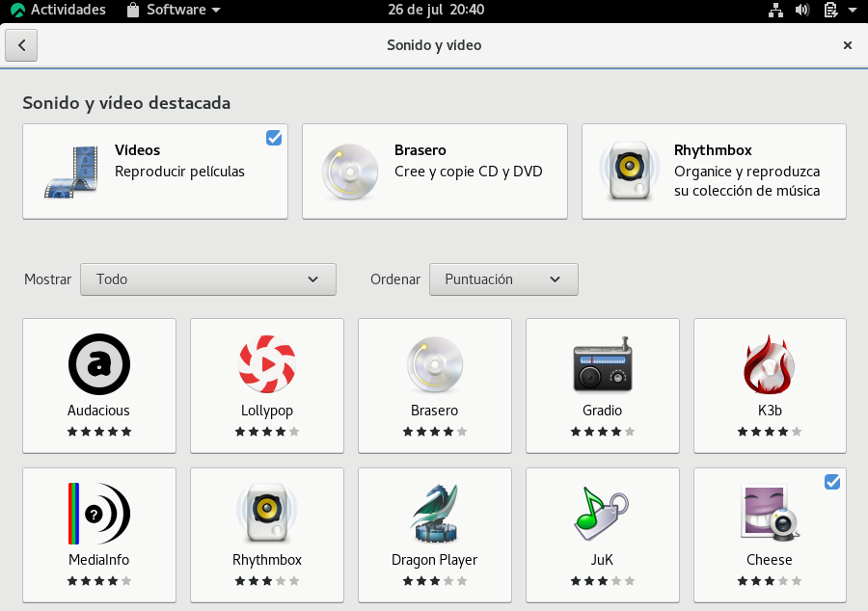The image size is (868, 611).
Task: Click the K3b star rating
Action: (770, 432)
